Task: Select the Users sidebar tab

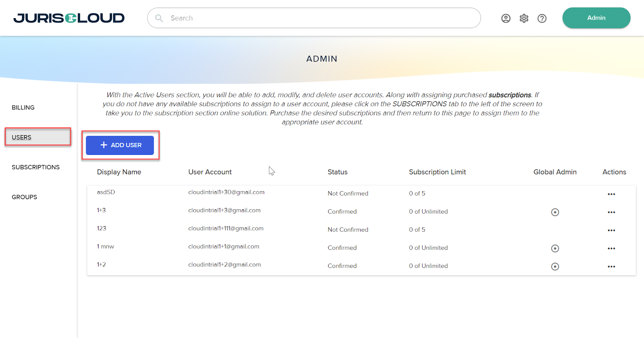Action: (22, 137)
